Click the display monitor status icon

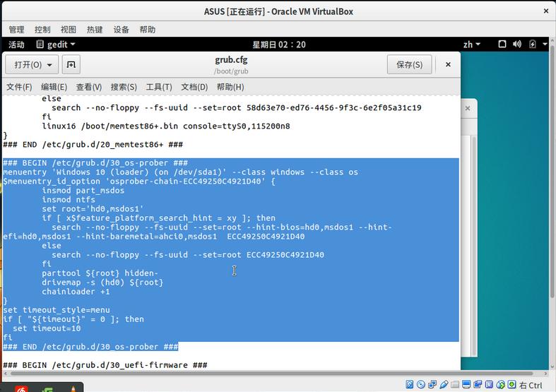[466, 384]
